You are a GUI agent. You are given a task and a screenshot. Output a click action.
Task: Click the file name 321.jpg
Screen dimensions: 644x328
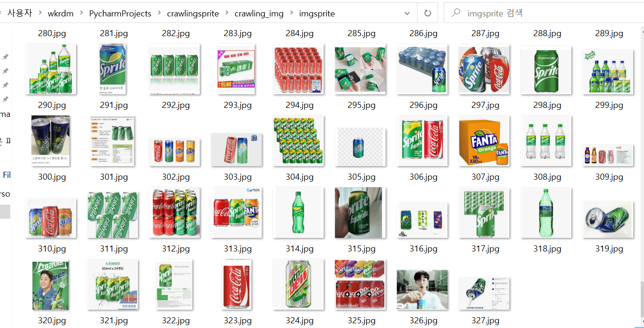114,321
